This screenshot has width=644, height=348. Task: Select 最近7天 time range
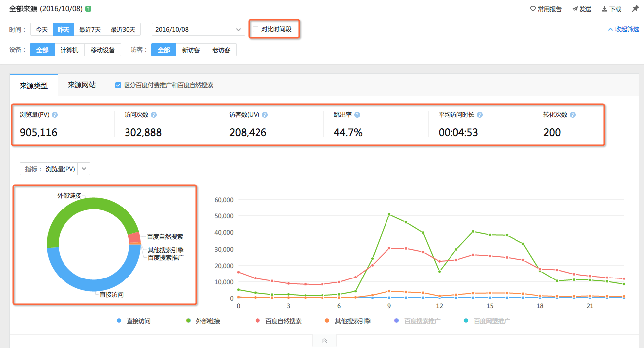[90, 30]
